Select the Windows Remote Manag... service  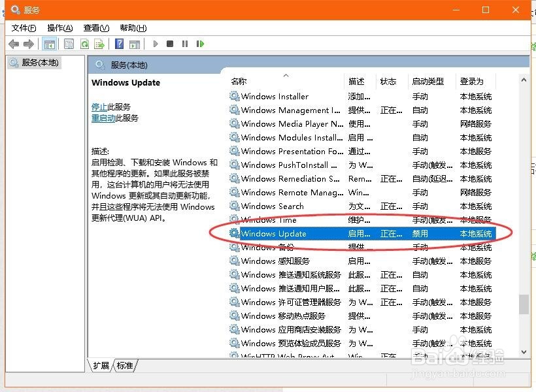pyautogui.click(x=361, y=192)
